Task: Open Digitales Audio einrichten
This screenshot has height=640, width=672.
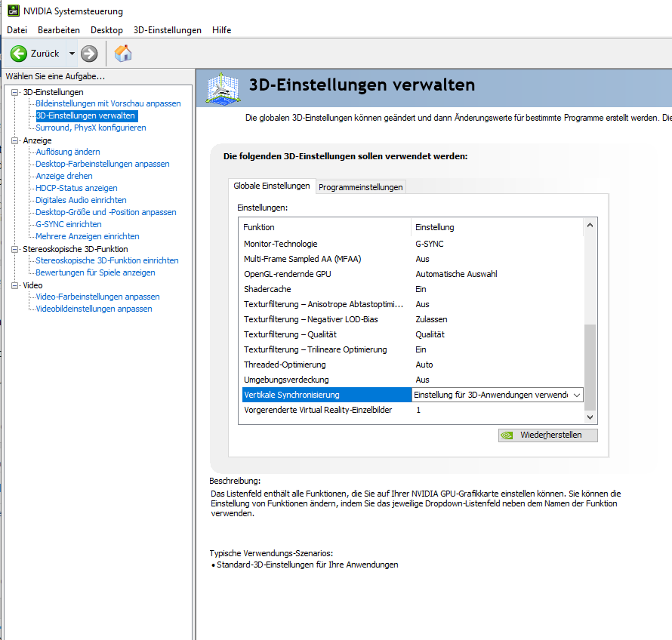Action: pyautogui.click(x=81, y=200)
